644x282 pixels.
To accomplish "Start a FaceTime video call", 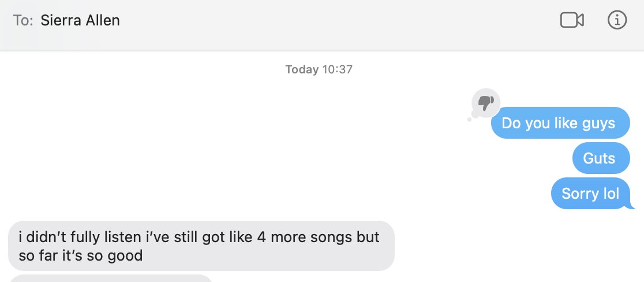I will [x=572, y=20].
